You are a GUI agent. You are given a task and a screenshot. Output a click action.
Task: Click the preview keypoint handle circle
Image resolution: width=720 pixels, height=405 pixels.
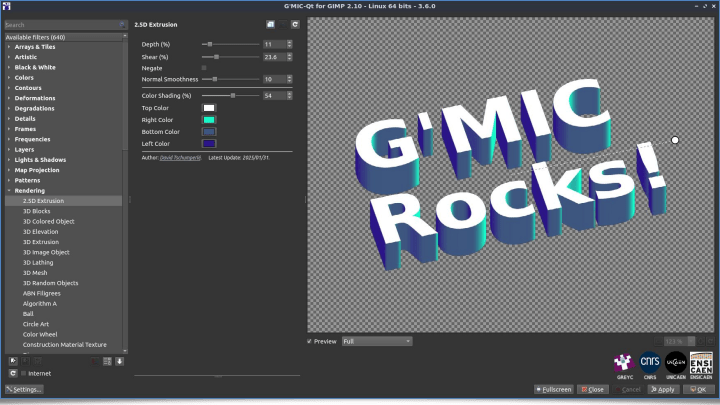point(675,140)
